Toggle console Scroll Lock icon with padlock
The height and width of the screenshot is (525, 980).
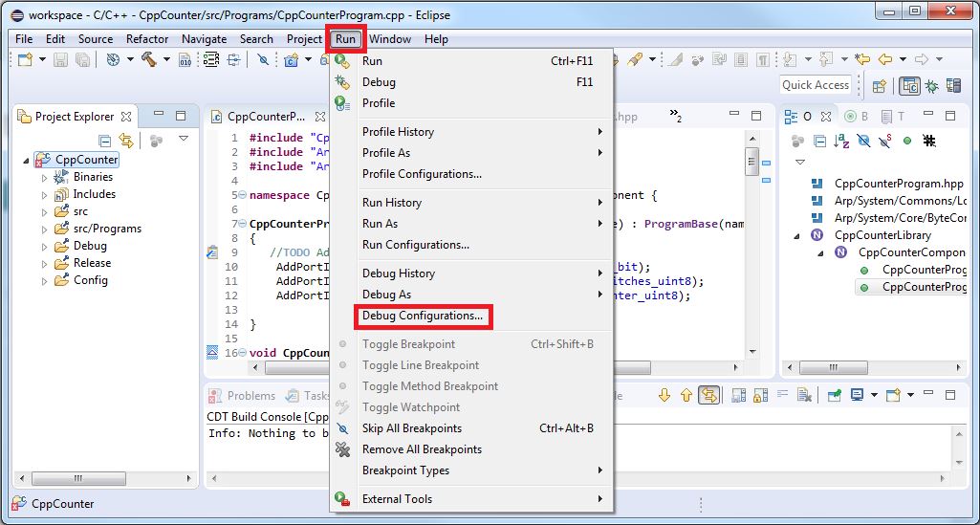[760, 395]
